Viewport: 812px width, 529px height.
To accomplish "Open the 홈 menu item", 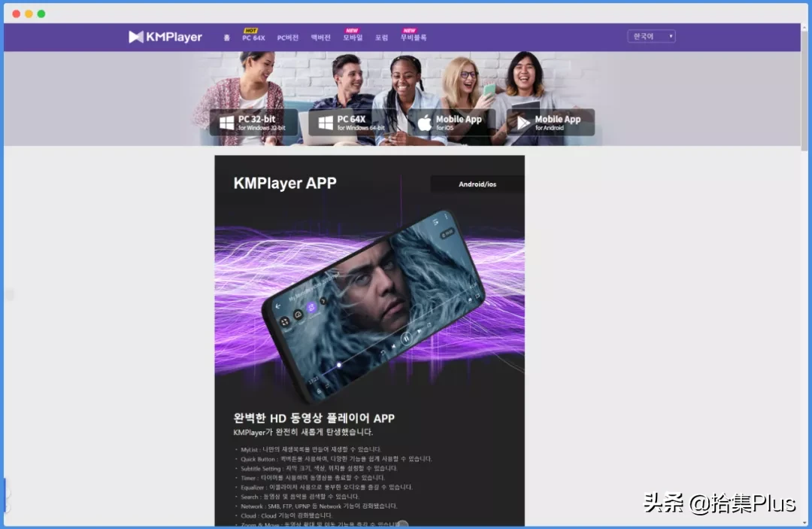I will (x=226, y=38).
